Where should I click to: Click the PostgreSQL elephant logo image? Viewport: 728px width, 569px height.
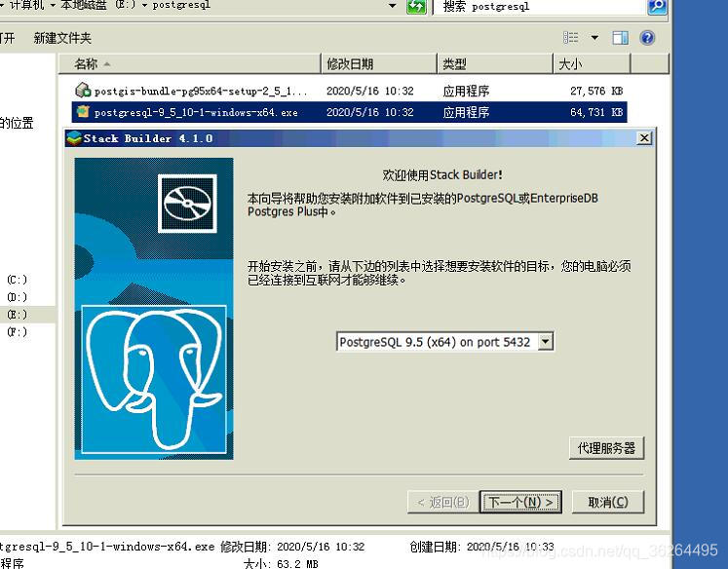154,379
